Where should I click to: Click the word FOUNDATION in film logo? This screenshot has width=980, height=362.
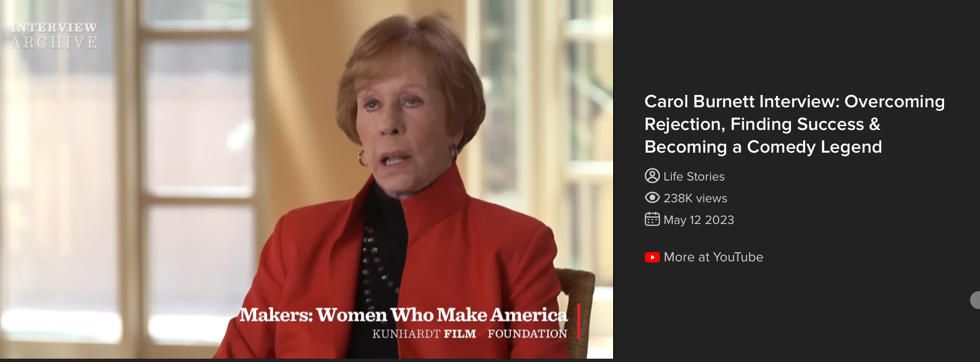(x=527, y=334)
